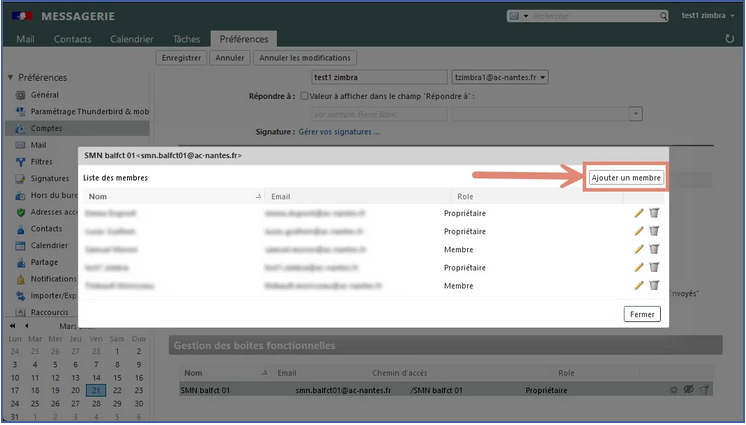Click trash icon in the last member row
The width and height of the screenshot is (746, 425).
tap(654, 285)
